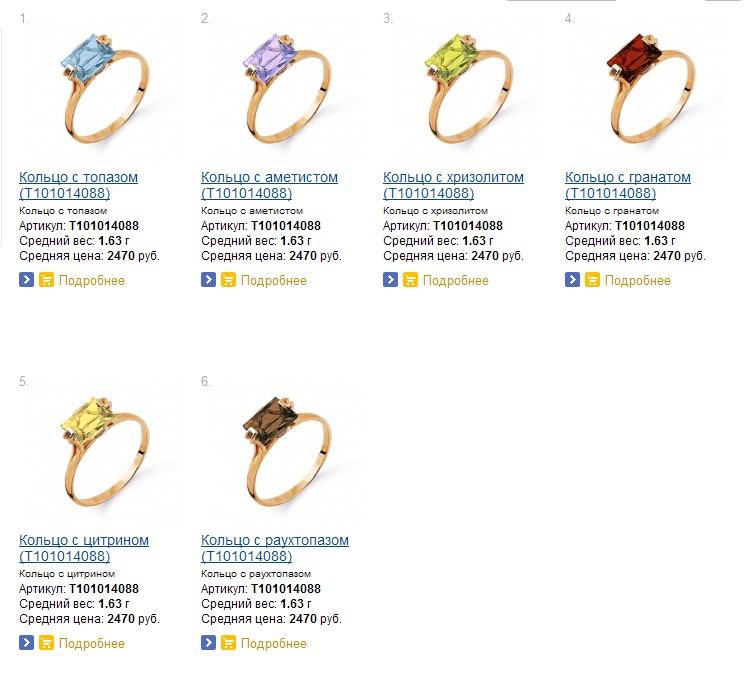The width and height of the screenshot is (746, 683).
Task: Add the amethyst ring via cart icon
Action: click(228, 279)
